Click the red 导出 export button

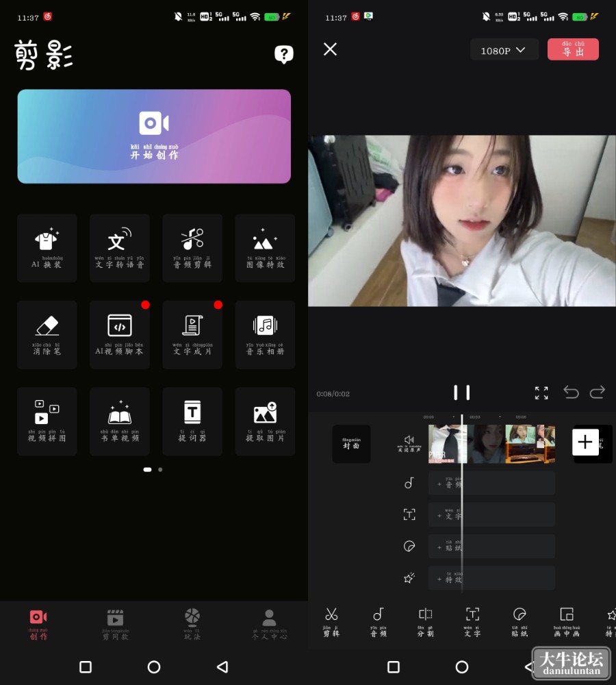click(x=573, y=49)
